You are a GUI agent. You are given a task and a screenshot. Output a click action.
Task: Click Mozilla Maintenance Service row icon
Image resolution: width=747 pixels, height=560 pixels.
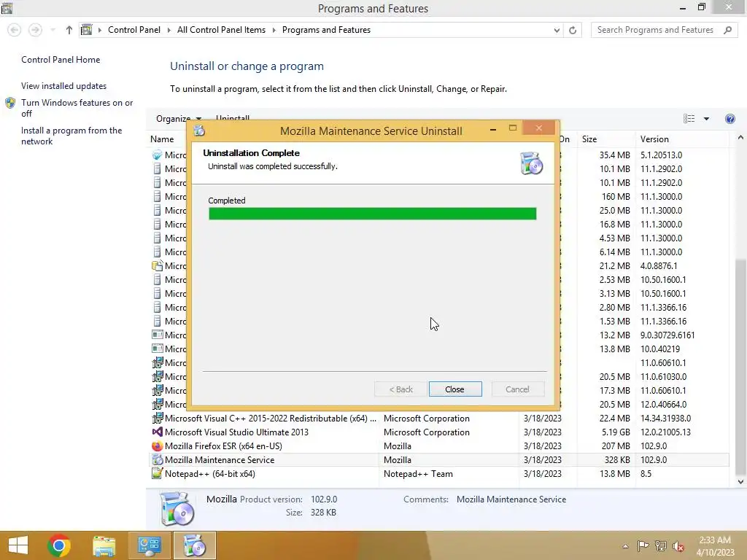click(x=158, y=460)
